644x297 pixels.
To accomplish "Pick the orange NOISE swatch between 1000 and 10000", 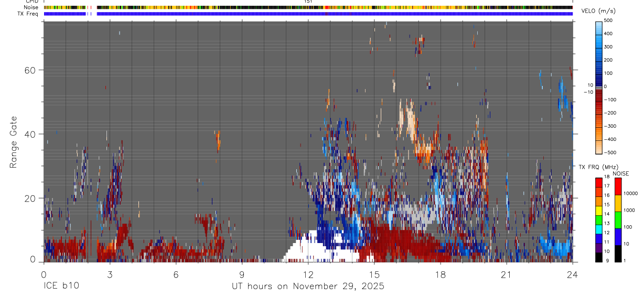I will [618, 203].
